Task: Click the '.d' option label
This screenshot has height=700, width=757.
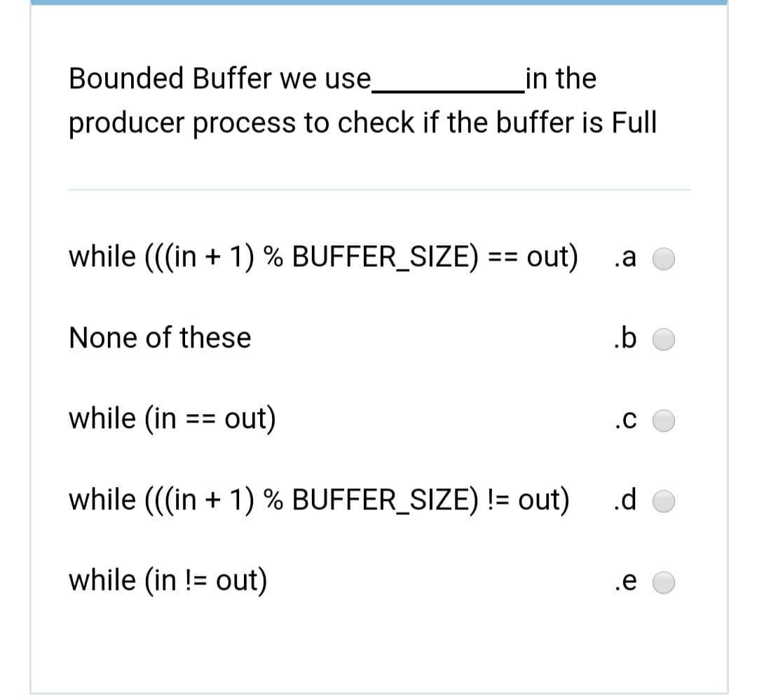Action: (626, 501)
